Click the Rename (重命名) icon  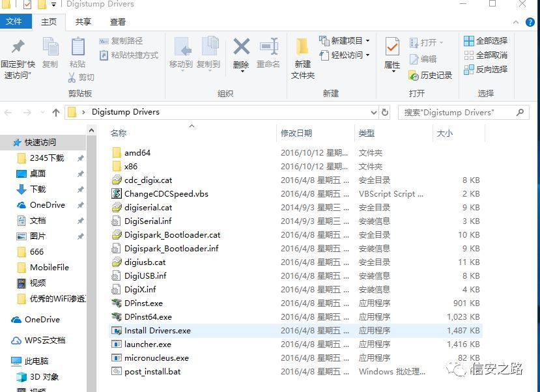(x=268, y=46)
